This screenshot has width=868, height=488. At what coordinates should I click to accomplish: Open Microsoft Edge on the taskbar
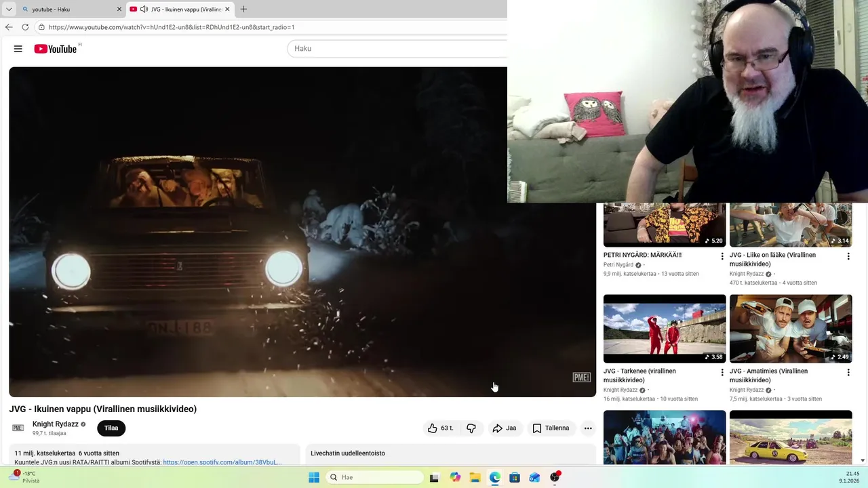[x=495, y=477]
